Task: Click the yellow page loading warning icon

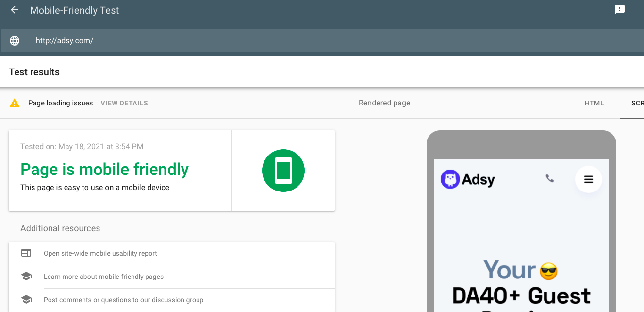Action: (15, 103)
